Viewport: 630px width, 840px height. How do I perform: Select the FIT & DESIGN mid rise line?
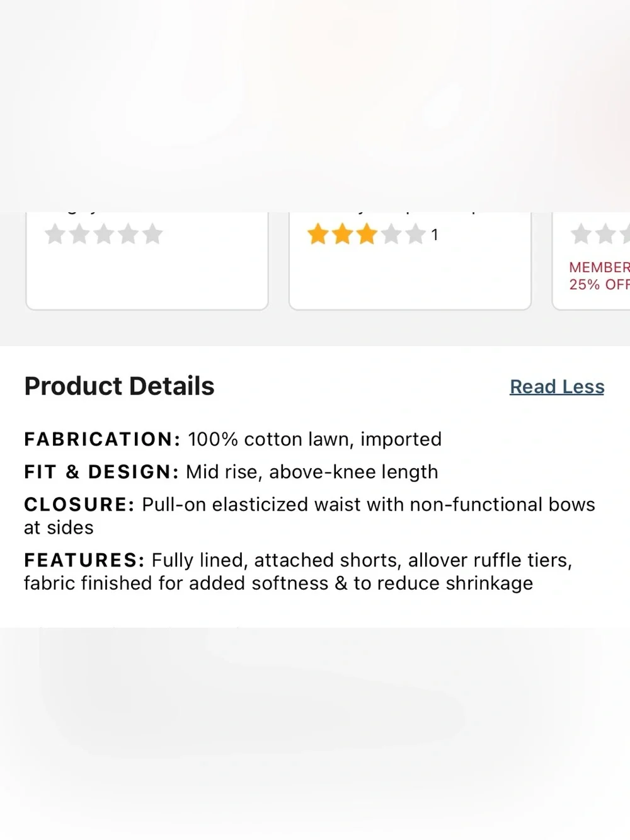point(231,472)
